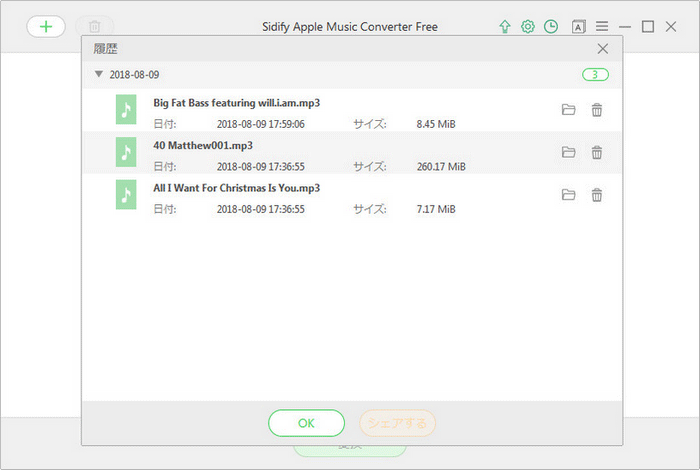Click the size value 8.45 MiB
Image resolution: width=700 pixels, height=470 pixels.
tap(436, 124)
